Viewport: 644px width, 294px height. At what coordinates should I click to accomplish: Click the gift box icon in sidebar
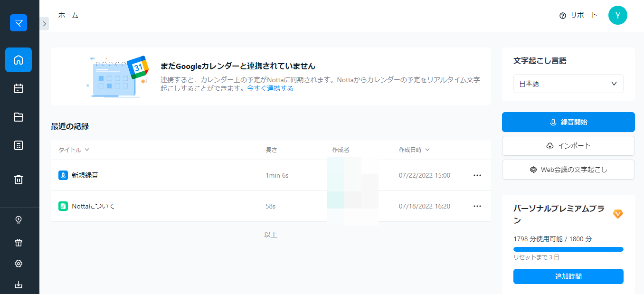(19, 243)
